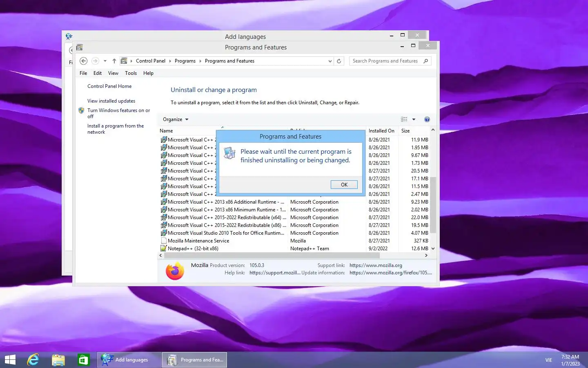Open View installed updates link

pyautogui.click(x=111, y=101)
